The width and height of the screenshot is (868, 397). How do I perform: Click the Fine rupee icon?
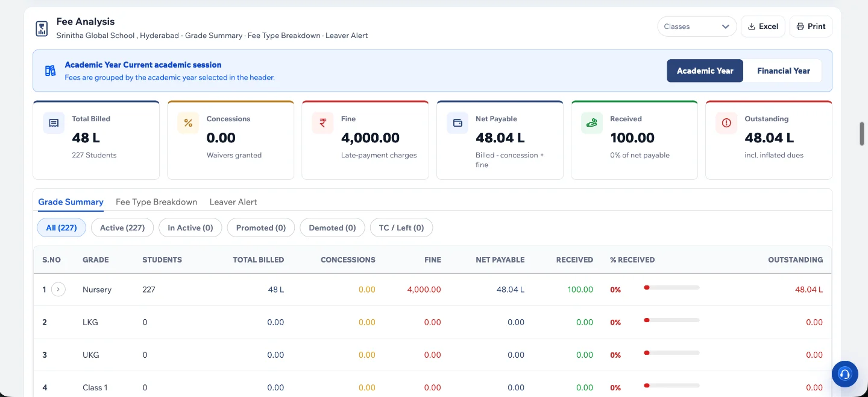point(322,123)
